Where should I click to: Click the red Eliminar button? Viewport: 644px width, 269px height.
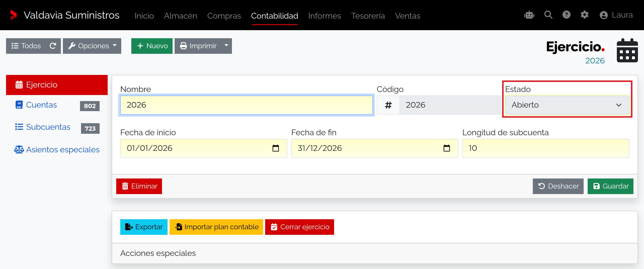pyautogui.click(x=139, y=186)
